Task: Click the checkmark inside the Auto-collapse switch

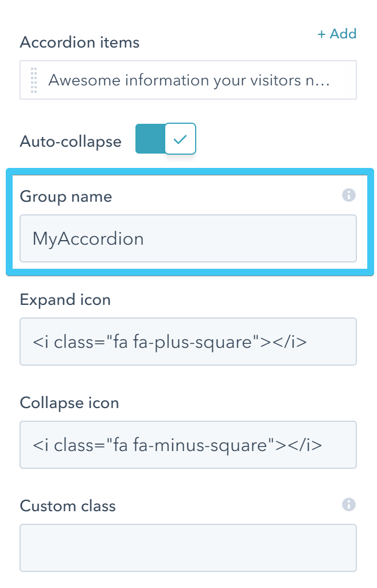Action: click(x=181, y=138)
